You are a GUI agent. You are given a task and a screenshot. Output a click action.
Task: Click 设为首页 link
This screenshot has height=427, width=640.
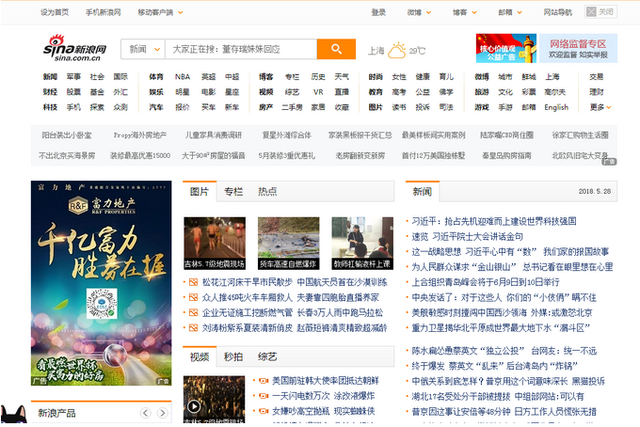pos(54,12)
